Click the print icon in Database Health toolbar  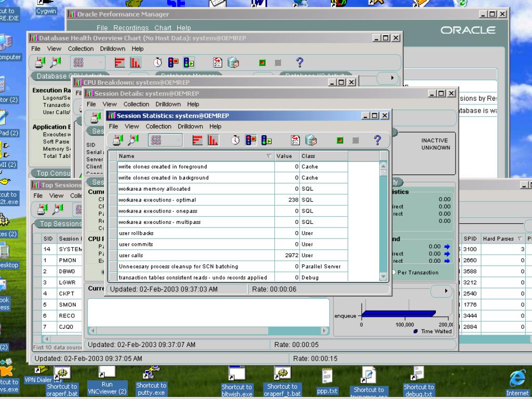[x=41, y=62]
